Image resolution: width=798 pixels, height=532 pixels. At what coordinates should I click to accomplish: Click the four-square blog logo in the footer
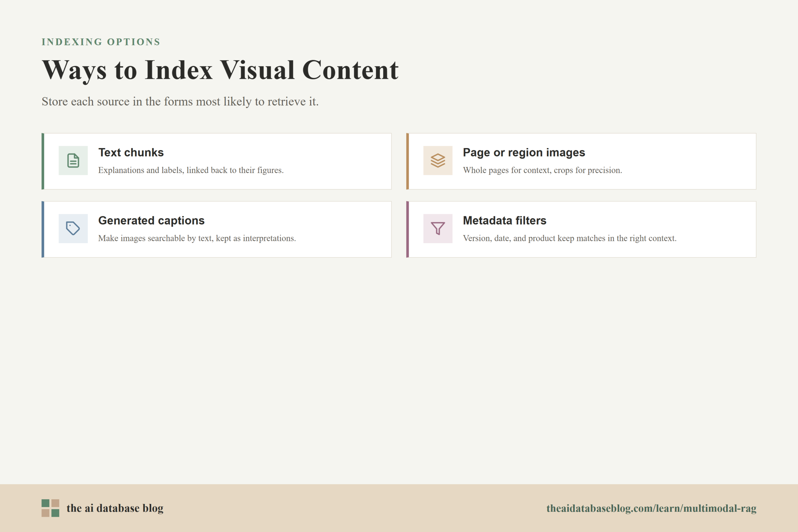50,508
